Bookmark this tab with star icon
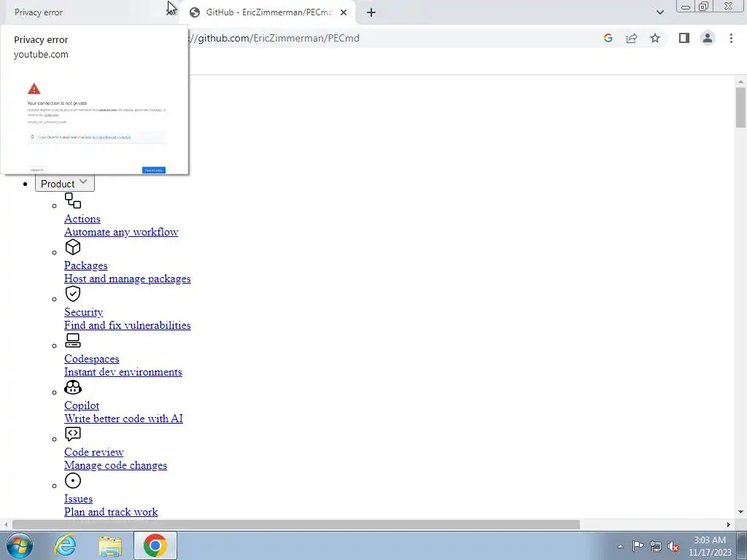 pos(655,38)
